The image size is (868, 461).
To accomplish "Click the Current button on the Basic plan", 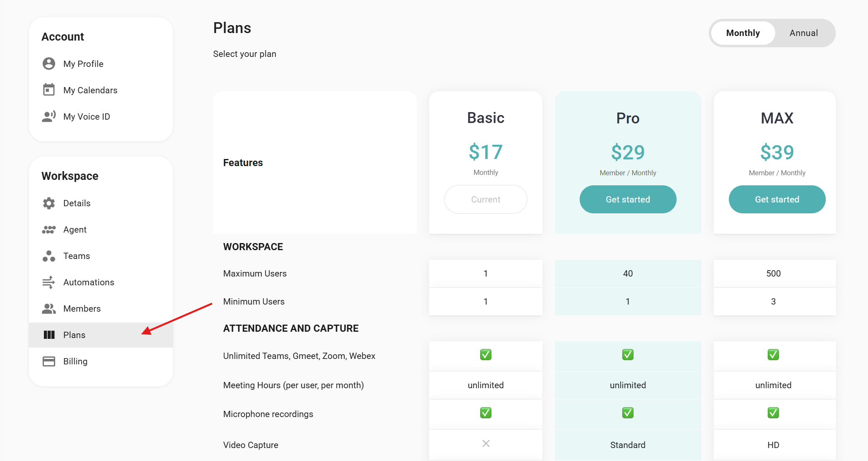I will (x=486, y=200).
